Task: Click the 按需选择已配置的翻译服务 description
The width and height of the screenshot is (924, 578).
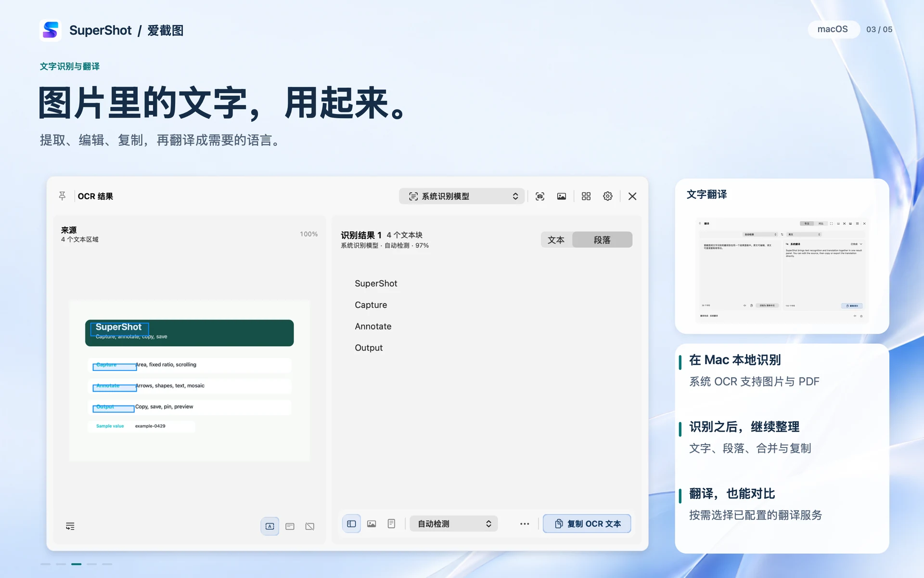Action: (x=756, y=515)
